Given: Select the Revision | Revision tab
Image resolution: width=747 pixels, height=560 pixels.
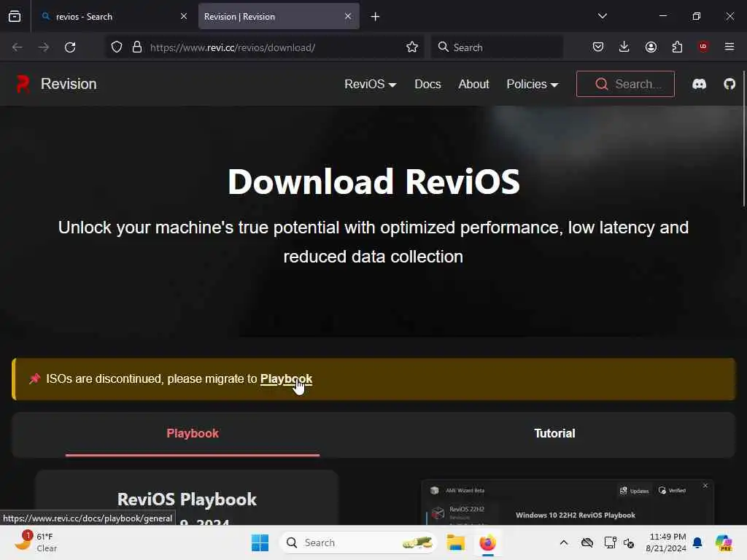Looking at the screenshot, I should (279, 16).
